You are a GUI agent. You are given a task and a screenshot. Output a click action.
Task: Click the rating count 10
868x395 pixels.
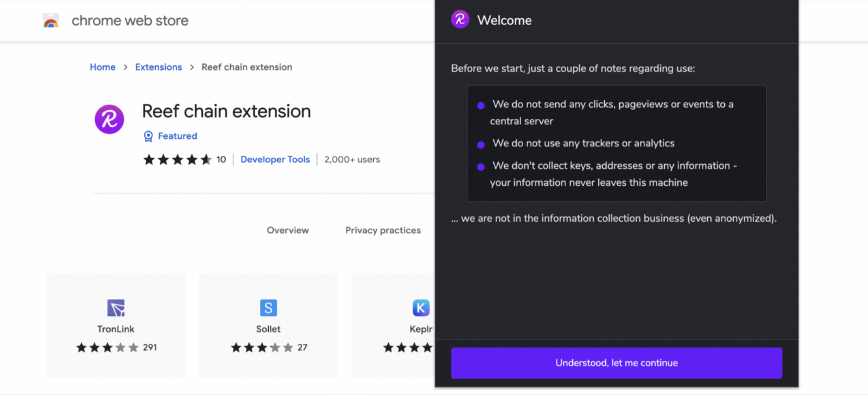(221, 160)
